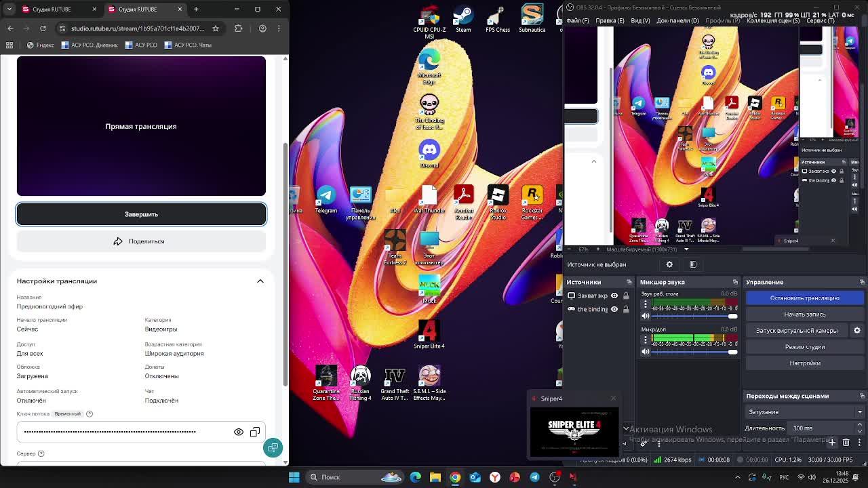Open the Док-панели menu in OBS
Screen dimensions: 868x488
click(x=677, y=20)
